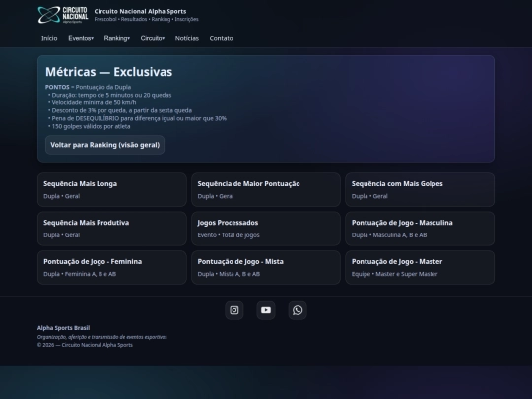Expand the Circuito dropdown menu
The height and width of the screenshot is (399, 532).
[153, 38]
